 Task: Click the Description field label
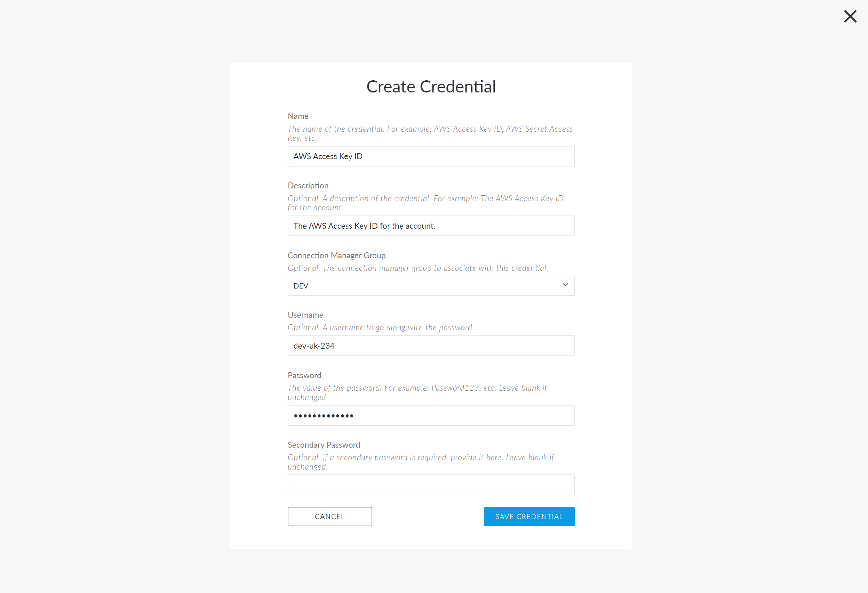click(x=308, y=186)
